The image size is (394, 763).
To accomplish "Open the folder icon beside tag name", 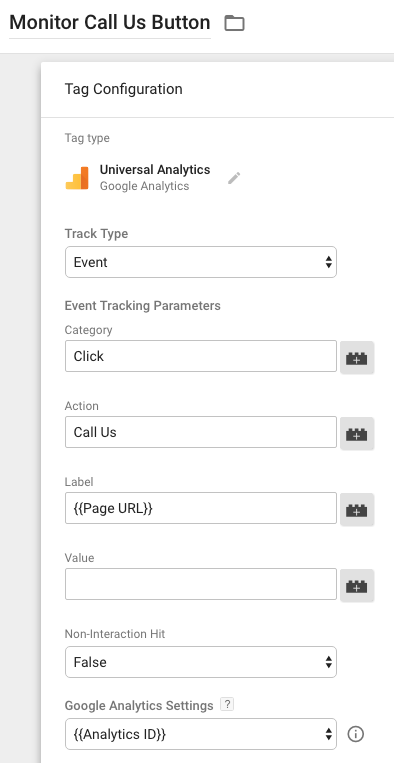I will point(234,23).
